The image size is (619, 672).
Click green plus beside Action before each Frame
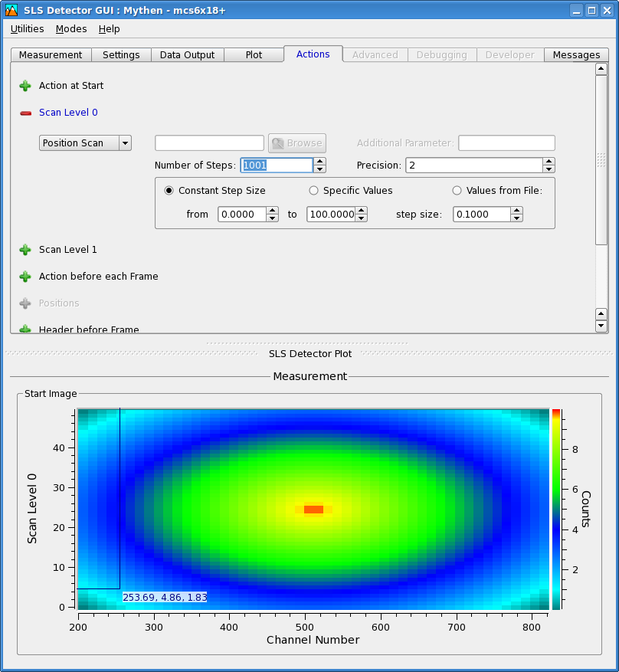(25, 277)
